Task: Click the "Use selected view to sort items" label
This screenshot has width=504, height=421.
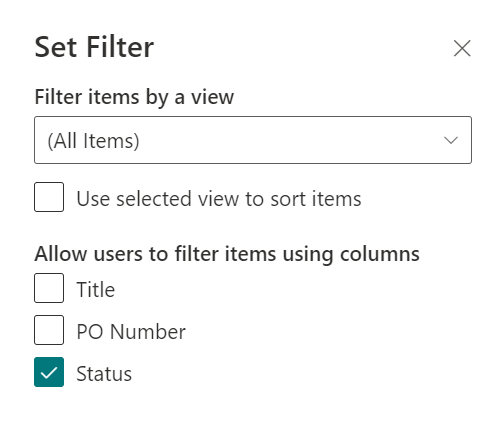Action: 219,199
